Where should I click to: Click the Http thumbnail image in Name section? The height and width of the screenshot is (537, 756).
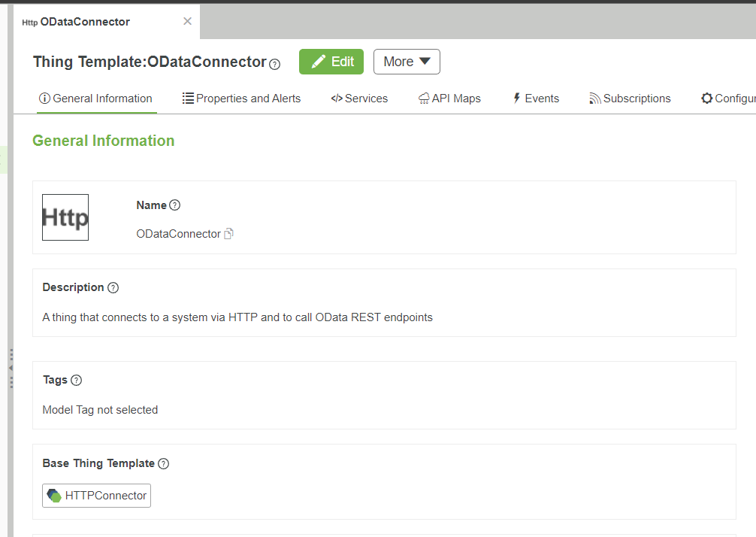click(65, 217)
